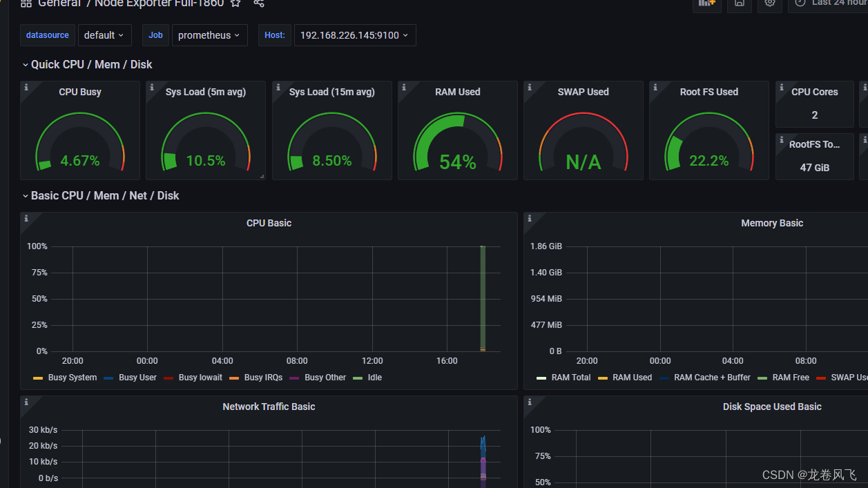Screen dimensions: 868x488
Task: Open dashboard settings gear
Action: 770,3
